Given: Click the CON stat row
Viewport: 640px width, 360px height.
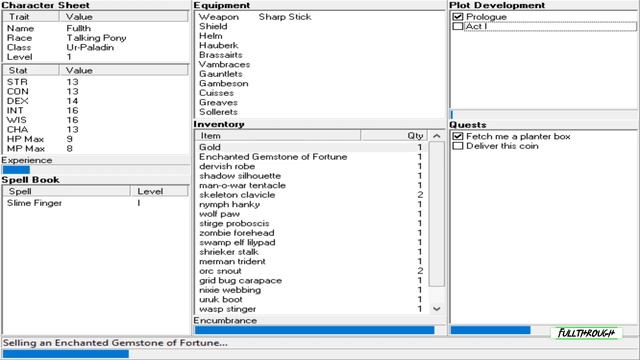Looking at the screenshot, I should (96, 91).
